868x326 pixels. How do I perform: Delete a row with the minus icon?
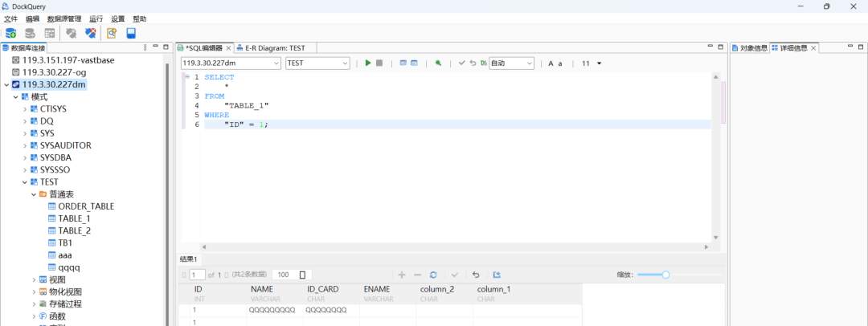418,275
